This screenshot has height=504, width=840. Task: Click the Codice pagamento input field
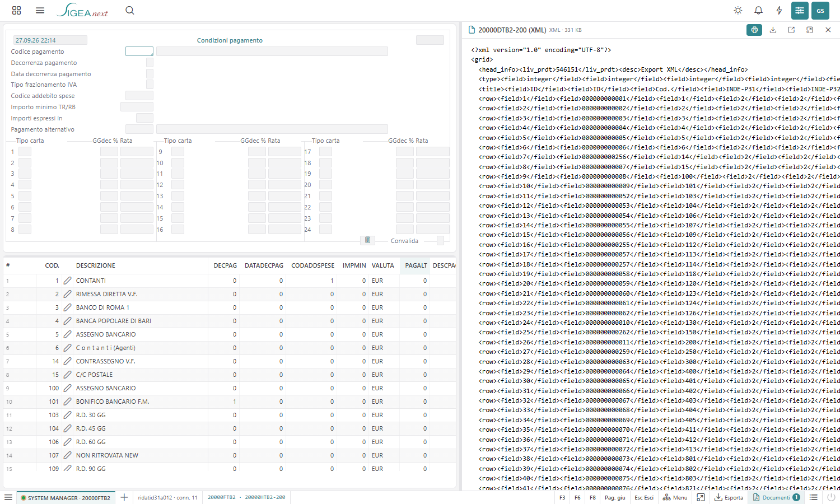coord(139,51)
